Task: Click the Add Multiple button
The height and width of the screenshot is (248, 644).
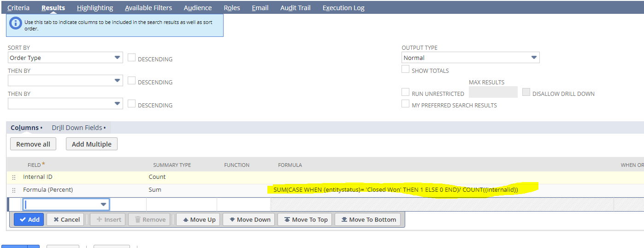Action: pyautogui.click(x=92, y=144)
